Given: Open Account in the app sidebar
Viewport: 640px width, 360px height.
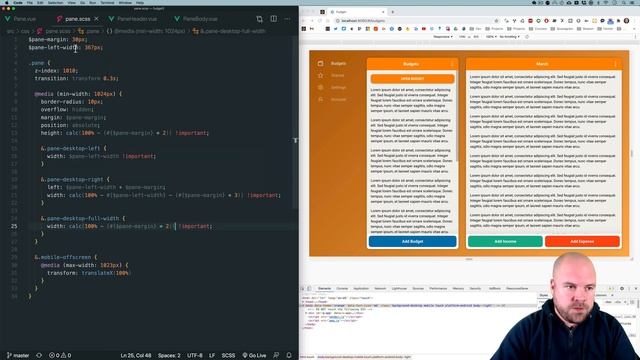Looking at the screenshot, I should tap(332, 99).
